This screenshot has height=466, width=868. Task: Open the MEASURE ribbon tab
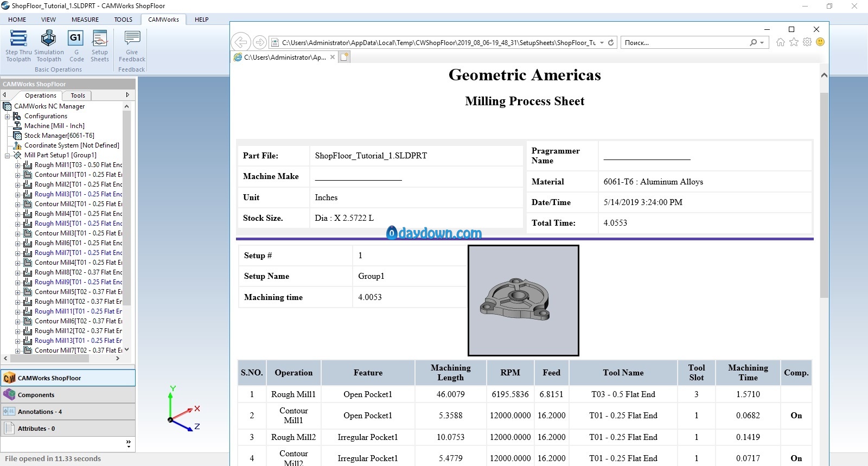pyautogui.click(x=85, y=20)
